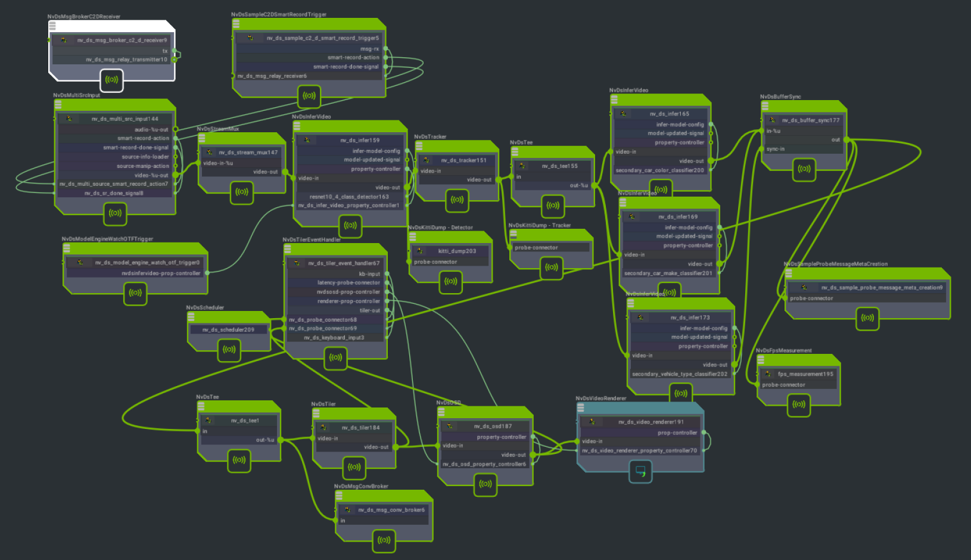Click the component icon beside nv_ds_osd187
Viewport: 971px width, 560px height.
[450, 426]
